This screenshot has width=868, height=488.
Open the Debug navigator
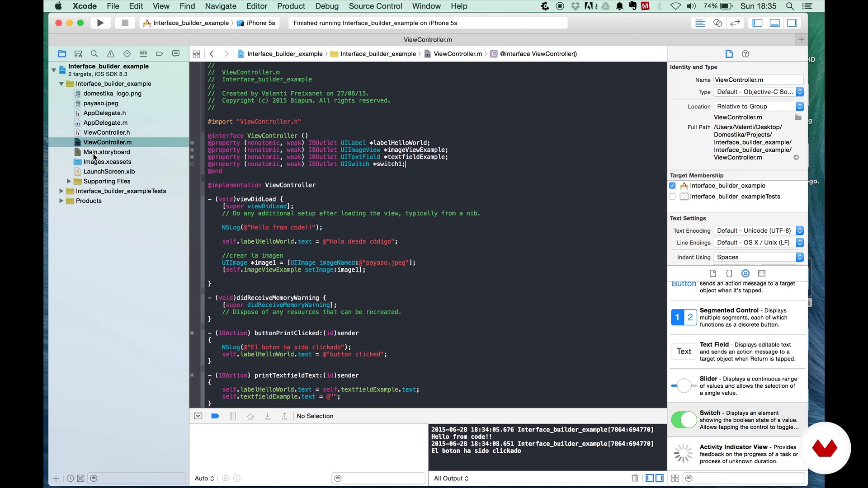[x=143, y=54]
